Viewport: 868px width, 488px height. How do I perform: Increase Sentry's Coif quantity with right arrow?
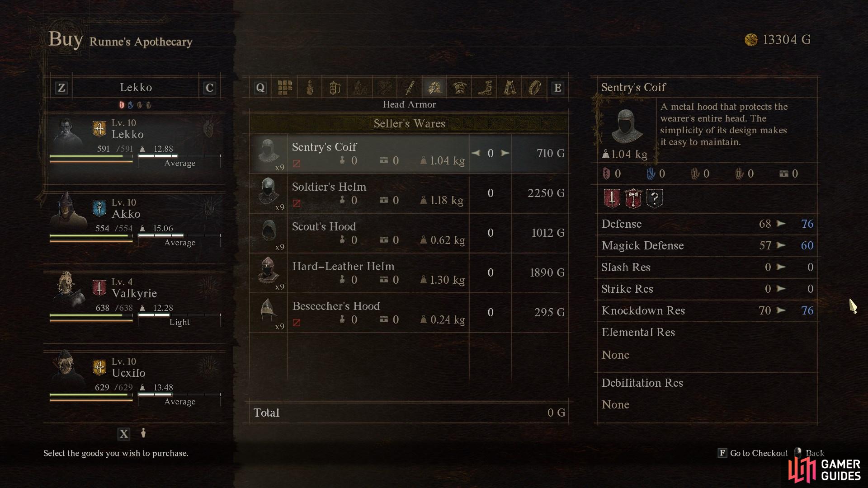point(505,153)
